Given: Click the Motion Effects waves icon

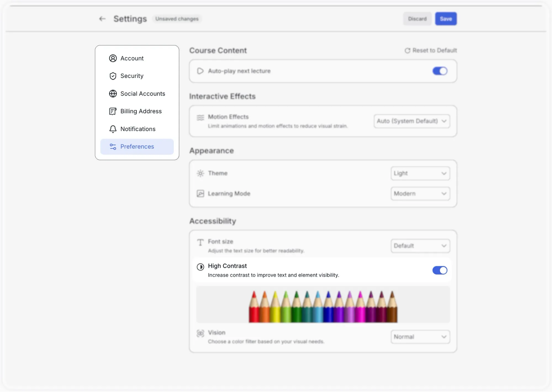Looking at the screenshot, I should click(200, 118).
